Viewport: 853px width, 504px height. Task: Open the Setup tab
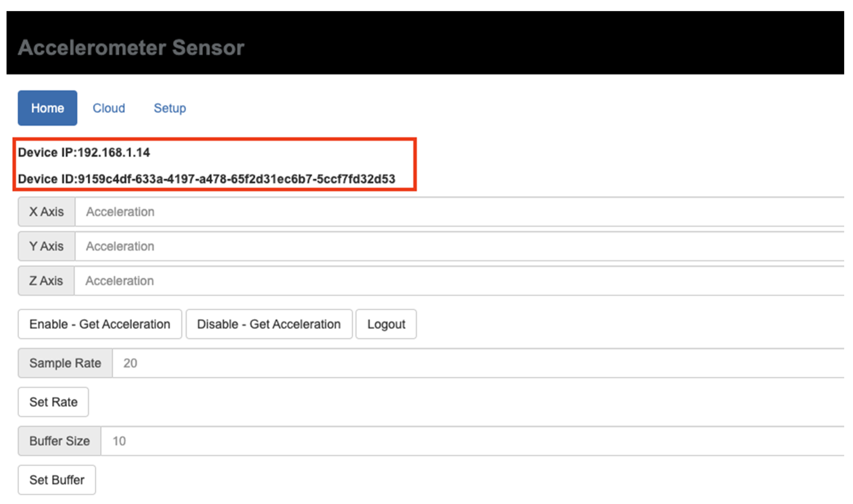[x=170, y=108]
